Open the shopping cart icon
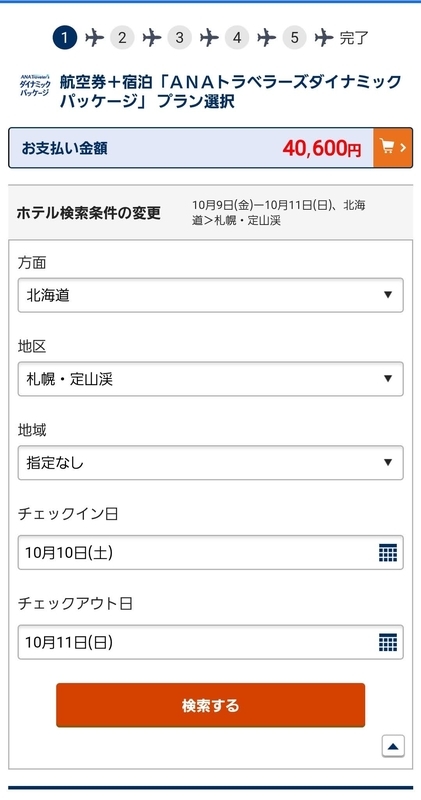 click(x=393, y=148)
